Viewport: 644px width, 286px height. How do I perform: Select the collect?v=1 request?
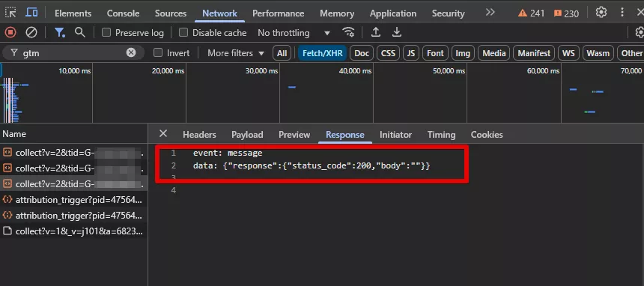click(74, 231)
